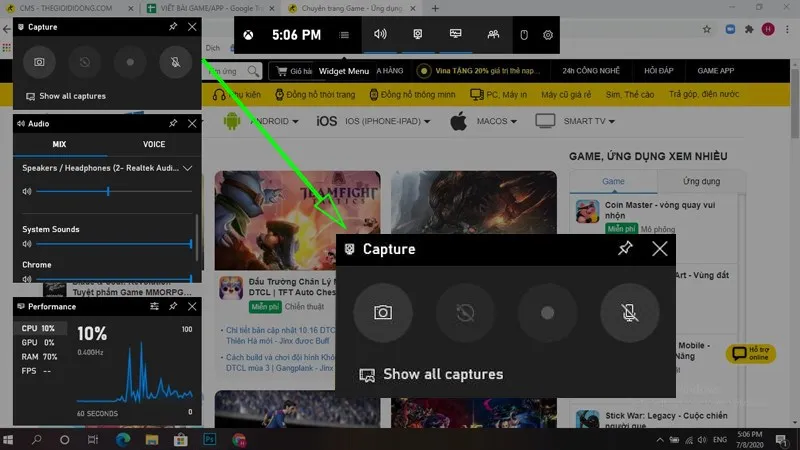Screen dimensions: 800x450
Task: Pin the small Capture widget
Action: click(173, 27)
